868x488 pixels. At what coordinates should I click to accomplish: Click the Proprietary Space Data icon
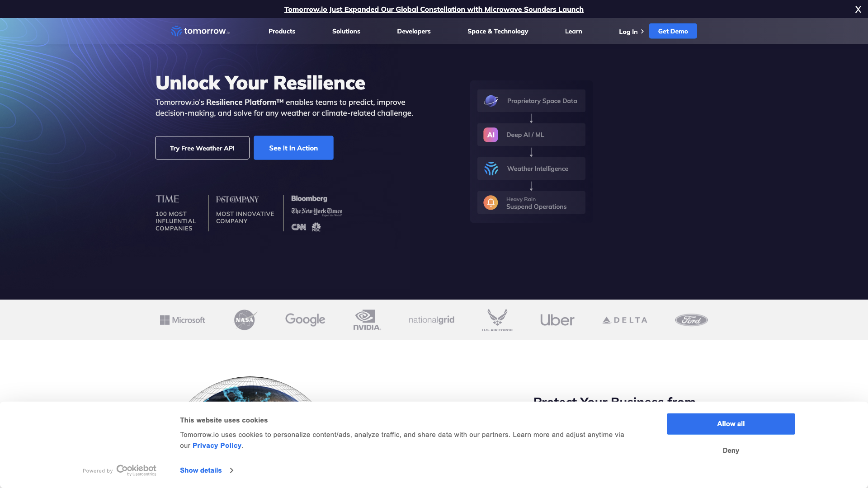tap(491, 101)
